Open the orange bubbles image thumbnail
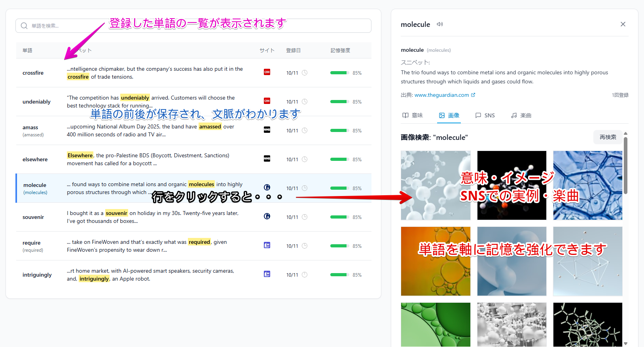Screen dimensions: 644x347 tap(436, 261)
